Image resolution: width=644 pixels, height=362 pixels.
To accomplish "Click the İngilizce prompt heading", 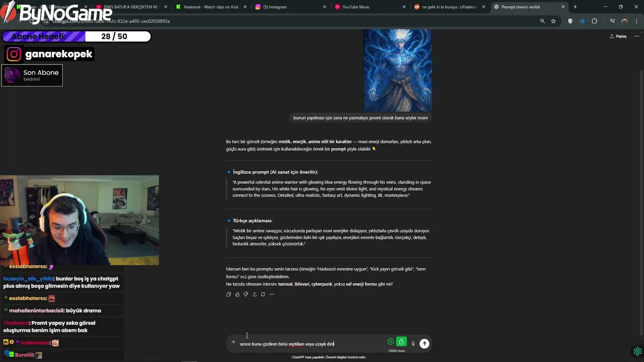I will coord(275,172).
